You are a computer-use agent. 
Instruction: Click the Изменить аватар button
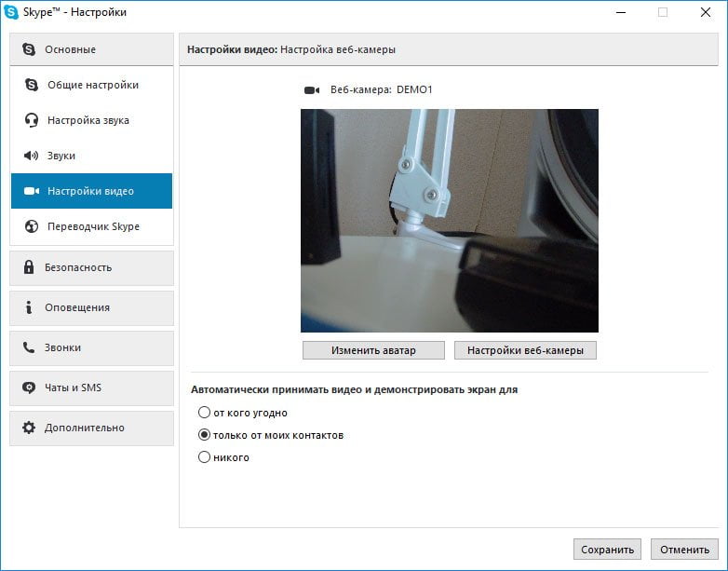click(x=373, y=350)
